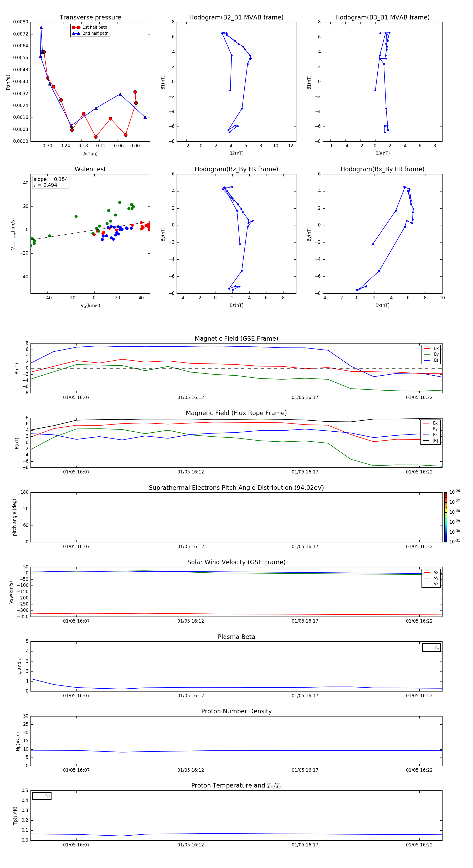Image resolution: width=473 pixels, height=868 pixels.
Task: Click 'slope = 0.154' annotation text
Action: [50, 179]
